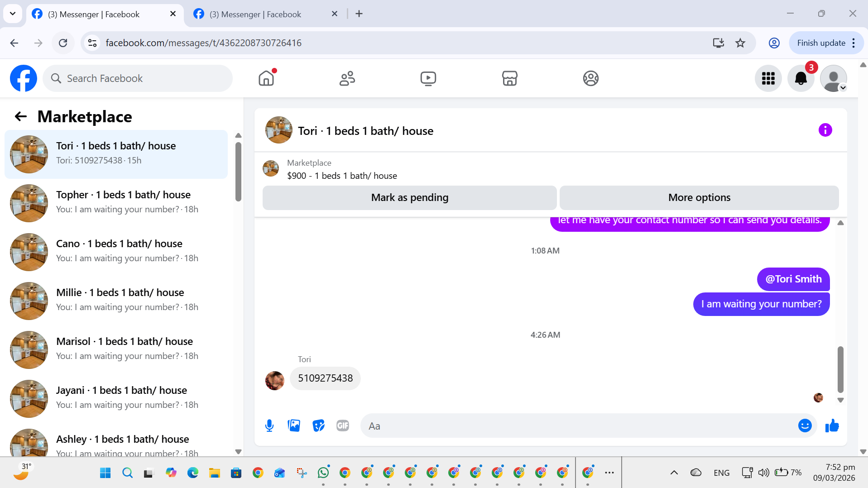
Task: Open Millie conversation in the list
Action: pos(116,301)
